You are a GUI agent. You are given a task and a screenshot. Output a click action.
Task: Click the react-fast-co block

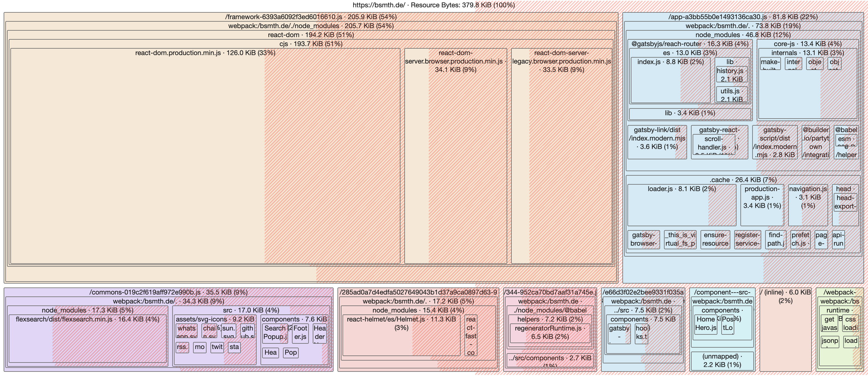click(x=471, y=335)
